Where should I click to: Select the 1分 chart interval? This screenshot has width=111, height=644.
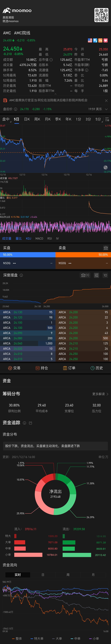(x=79, y=119)
